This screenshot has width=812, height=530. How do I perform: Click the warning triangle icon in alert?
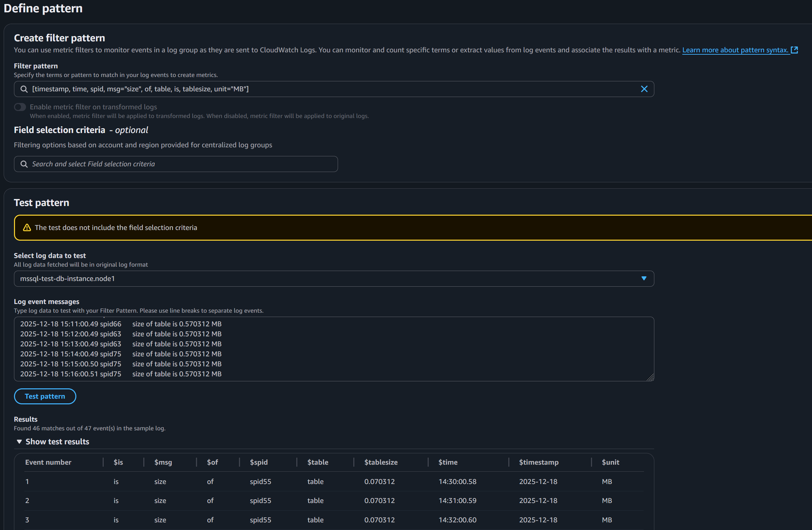27,228
